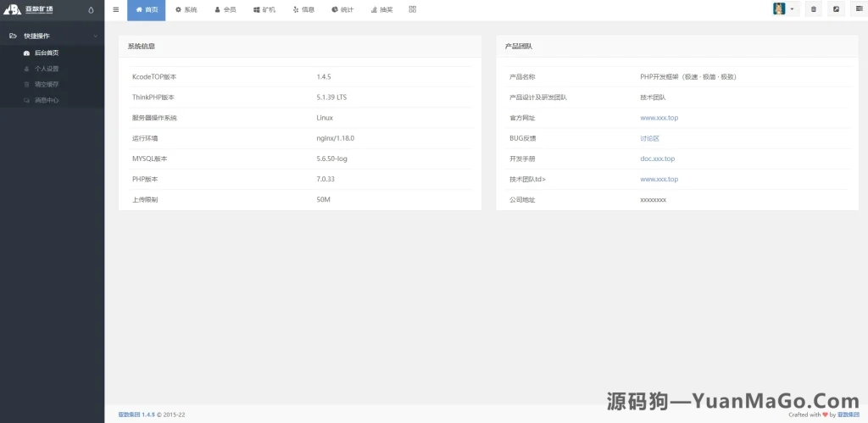
Task: Open the 信息 navigation tab
Action: click(303, 10)
